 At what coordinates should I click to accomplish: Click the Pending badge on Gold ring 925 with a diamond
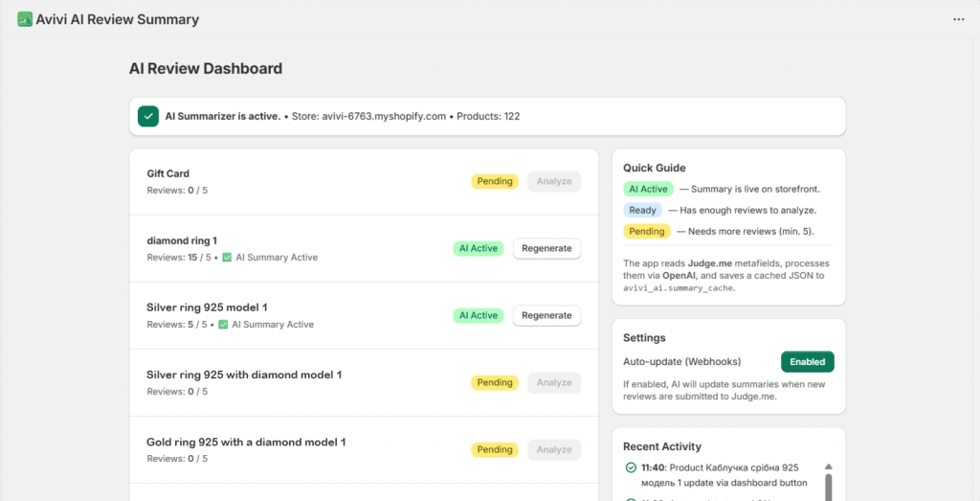[495, 449]
